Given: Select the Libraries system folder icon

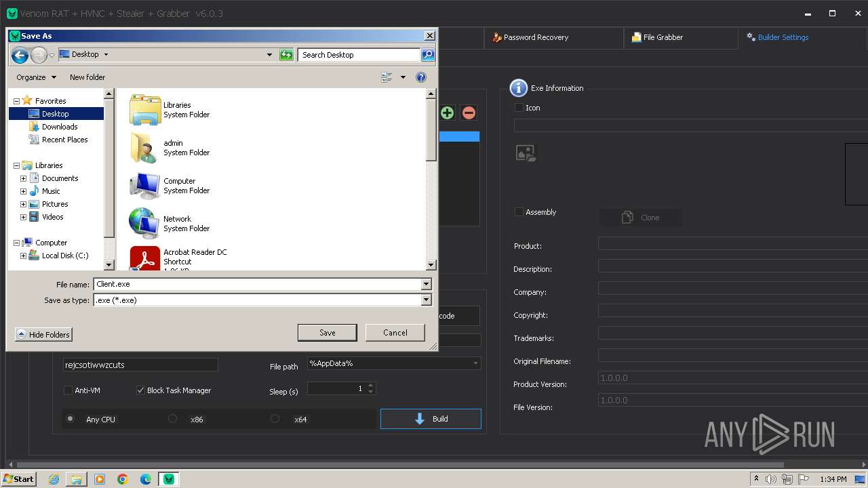Looking at the screenshot, I should tap(144, 110).
